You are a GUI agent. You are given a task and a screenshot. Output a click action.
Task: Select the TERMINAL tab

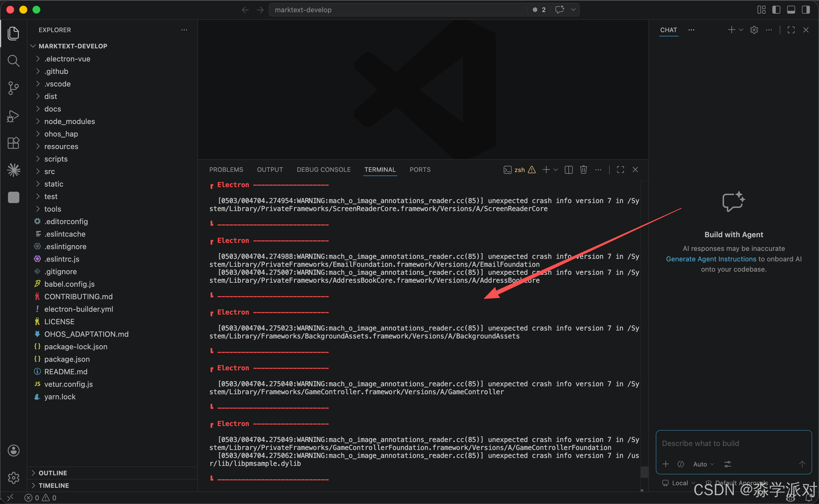click(380, 170)
